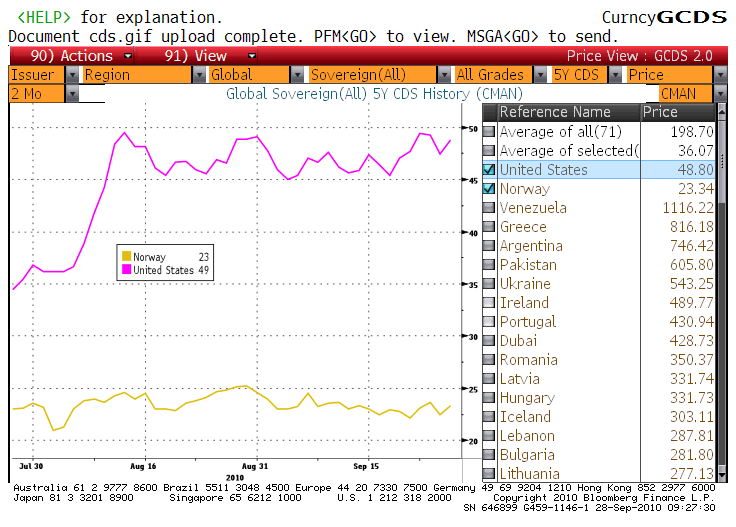The height and width of the screenshot is (527, 736).
Task: Check the Argentina checkbox
Action: [489, 245]
